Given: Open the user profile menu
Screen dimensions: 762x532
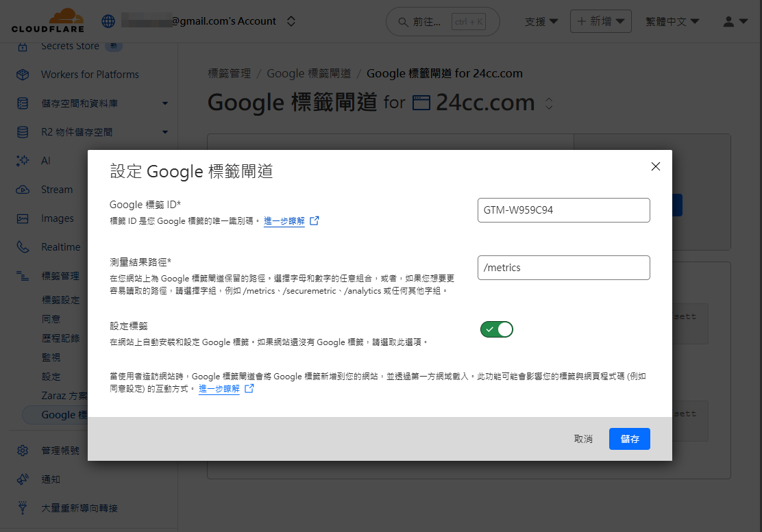Looking at the screenshot, I should [735, 21].
